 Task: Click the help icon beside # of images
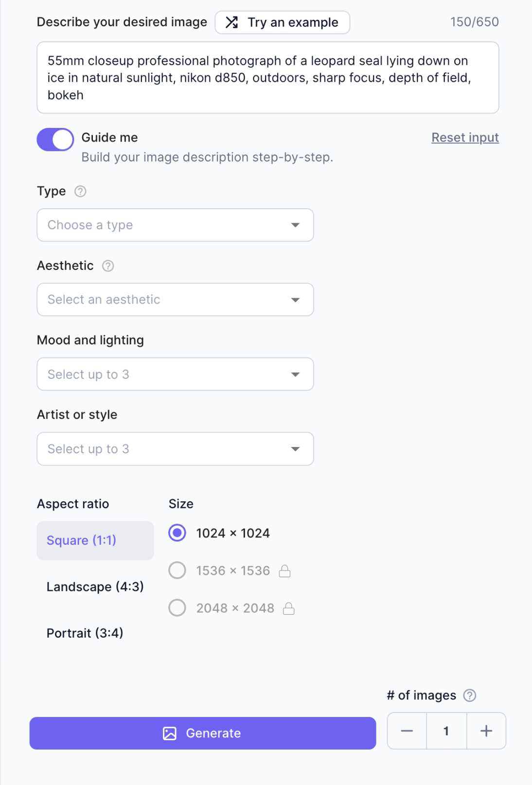point(469,696)
